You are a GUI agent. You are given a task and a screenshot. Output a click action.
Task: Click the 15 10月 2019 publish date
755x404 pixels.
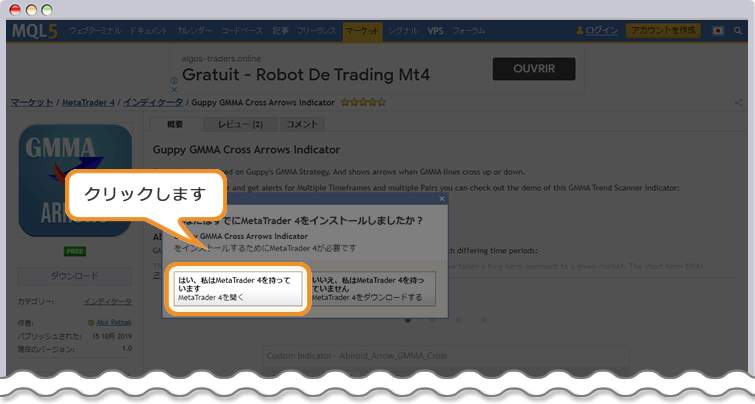[x=112, y=336]
